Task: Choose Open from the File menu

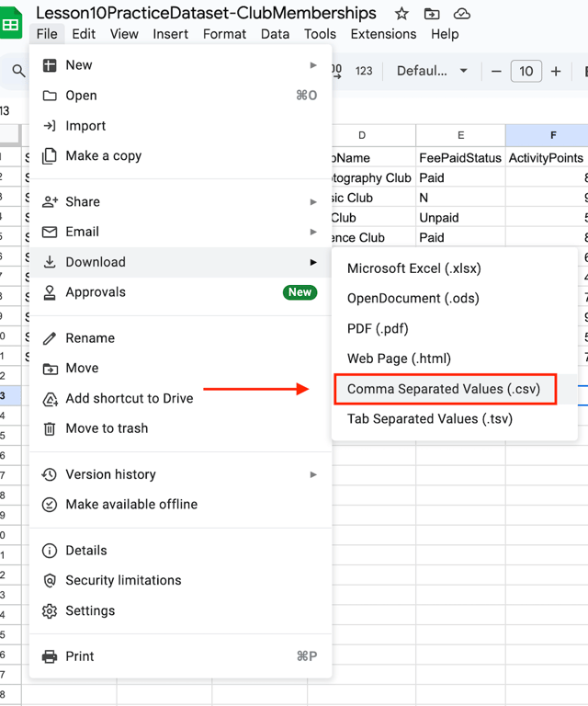Action: pyautogui.click(x=180, y=96)
